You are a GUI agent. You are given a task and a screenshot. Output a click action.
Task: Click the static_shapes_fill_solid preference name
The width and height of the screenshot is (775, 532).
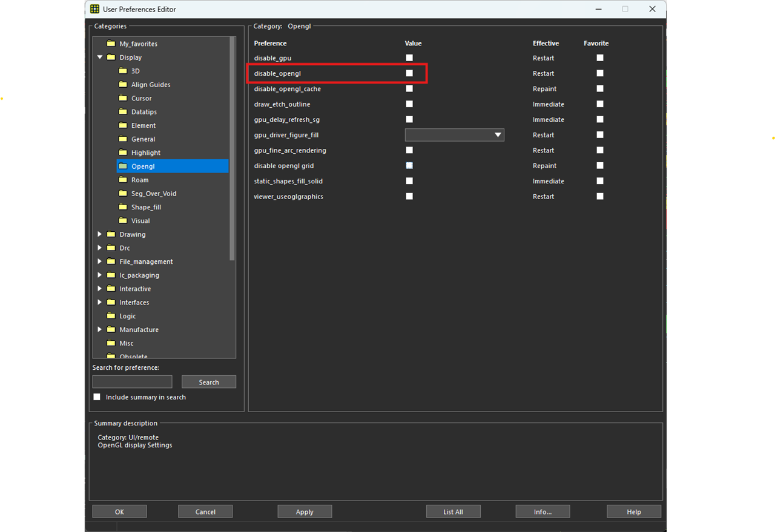288,181
